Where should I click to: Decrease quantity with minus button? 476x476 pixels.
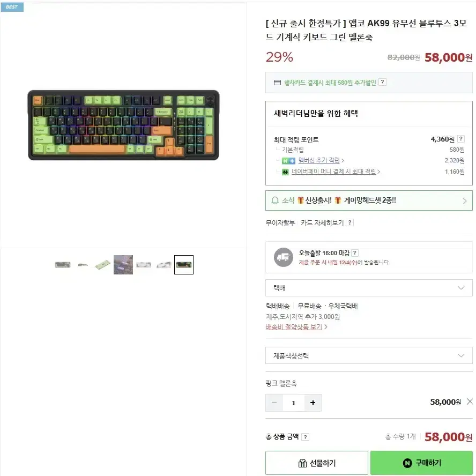(274, 403)
